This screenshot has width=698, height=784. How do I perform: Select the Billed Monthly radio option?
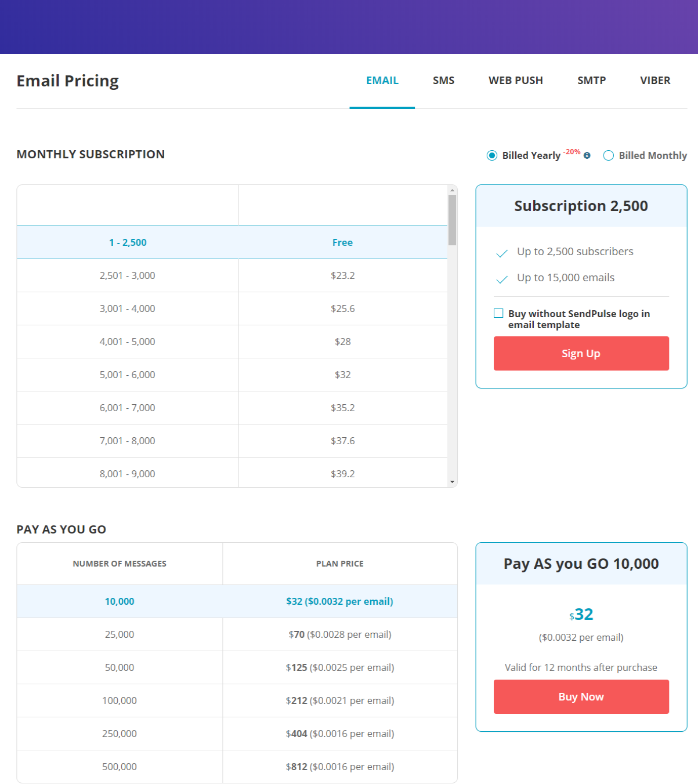[609, 155]
